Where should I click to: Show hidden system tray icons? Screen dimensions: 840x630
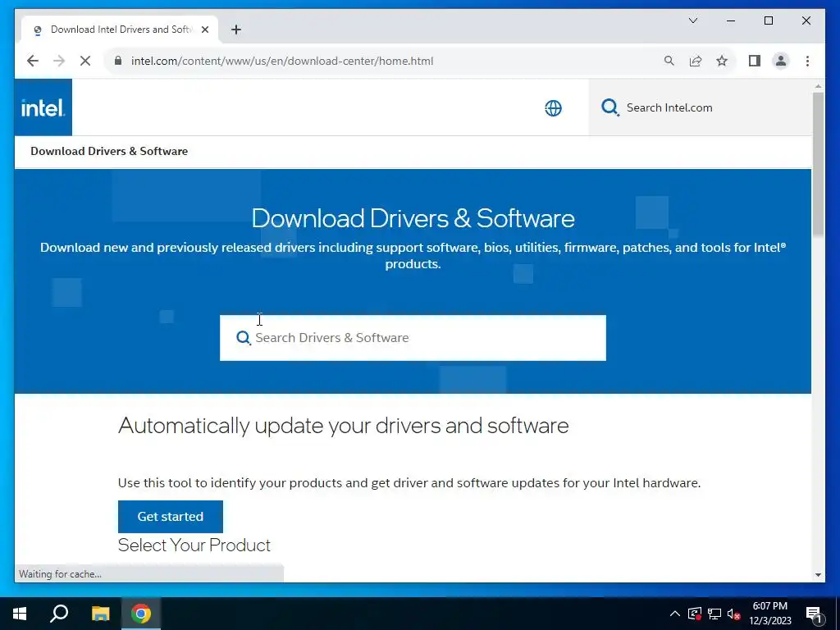pos(675,614)
